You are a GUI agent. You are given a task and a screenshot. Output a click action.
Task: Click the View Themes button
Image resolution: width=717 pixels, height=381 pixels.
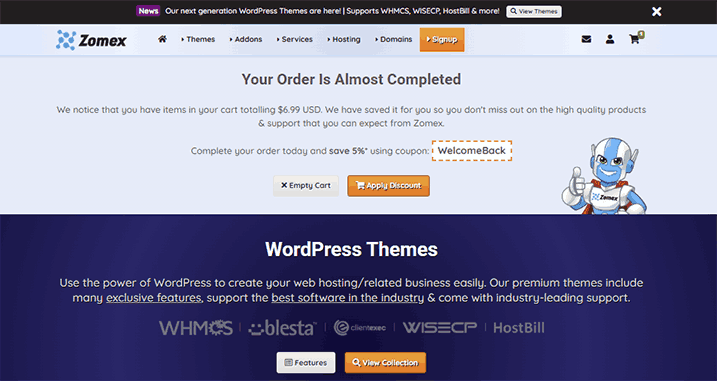(x=534, y=11)
